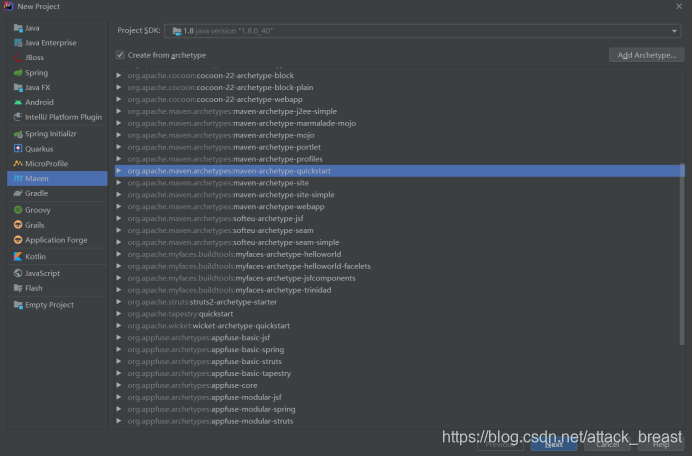Click the Spring Initializr icon
Image resolution: width=693 pixels, height=456 pixels.
point(18,134)
